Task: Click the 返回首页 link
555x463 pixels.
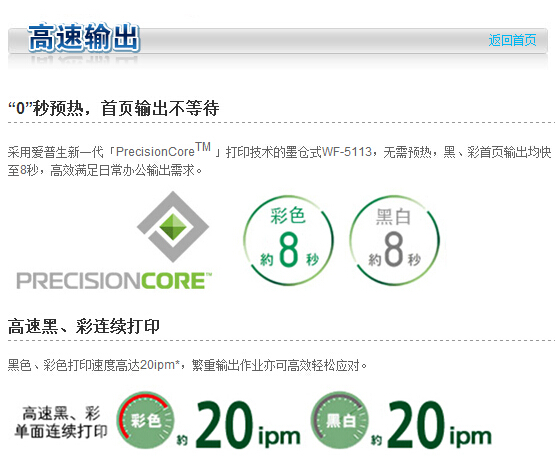Action: 512,40
